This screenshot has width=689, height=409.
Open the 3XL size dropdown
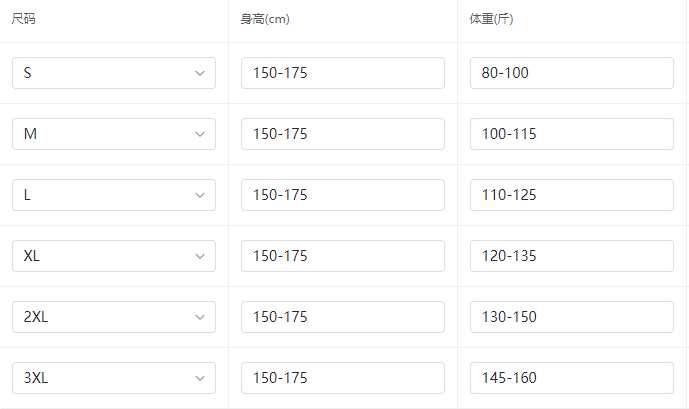pos(114,378)
